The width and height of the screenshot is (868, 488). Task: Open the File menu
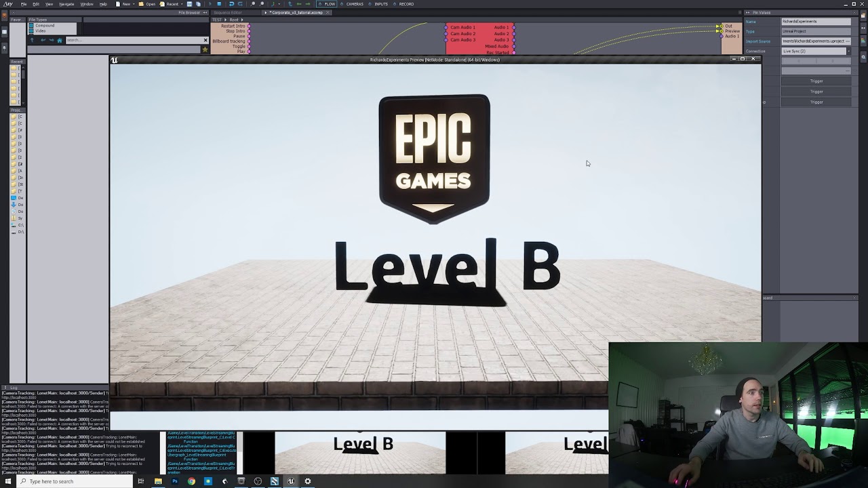click(x=24, y=4)
